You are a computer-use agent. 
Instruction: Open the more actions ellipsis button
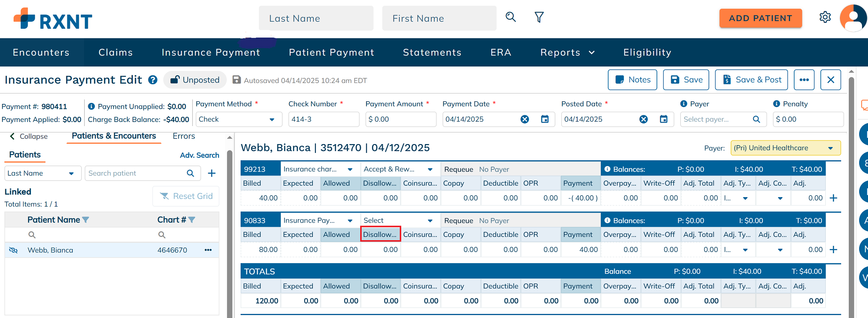(x=804, y=80)
